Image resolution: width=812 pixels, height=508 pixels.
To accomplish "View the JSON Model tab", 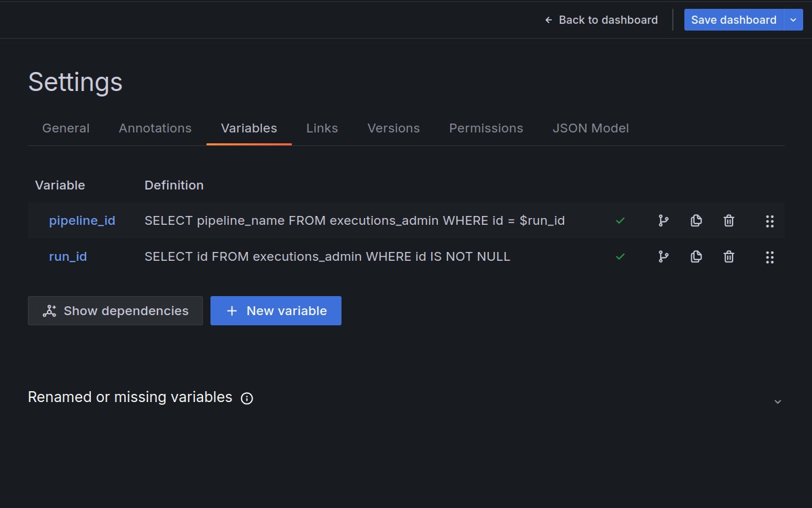I will pos(591,128).
